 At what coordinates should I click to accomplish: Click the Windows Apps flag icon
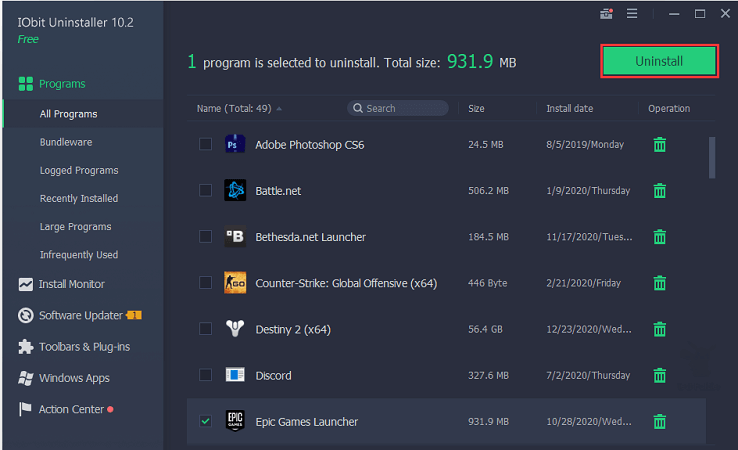pyautogui.click(x=25, y=378)
